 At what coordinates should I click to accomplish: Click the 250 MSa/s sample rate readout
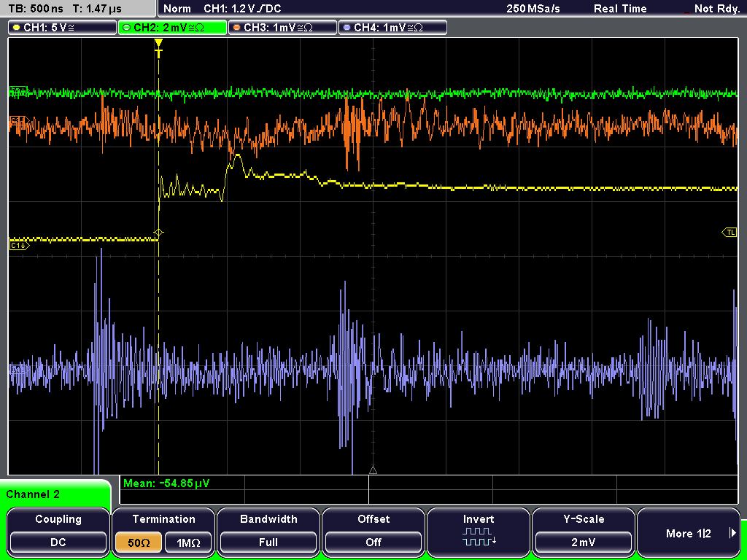[x=533, y=9]
